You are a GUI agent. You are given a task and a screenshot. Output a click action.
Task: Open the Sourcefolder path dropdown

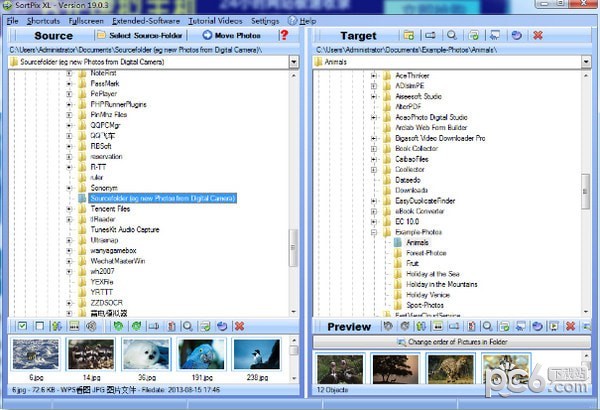pos(292,61)
